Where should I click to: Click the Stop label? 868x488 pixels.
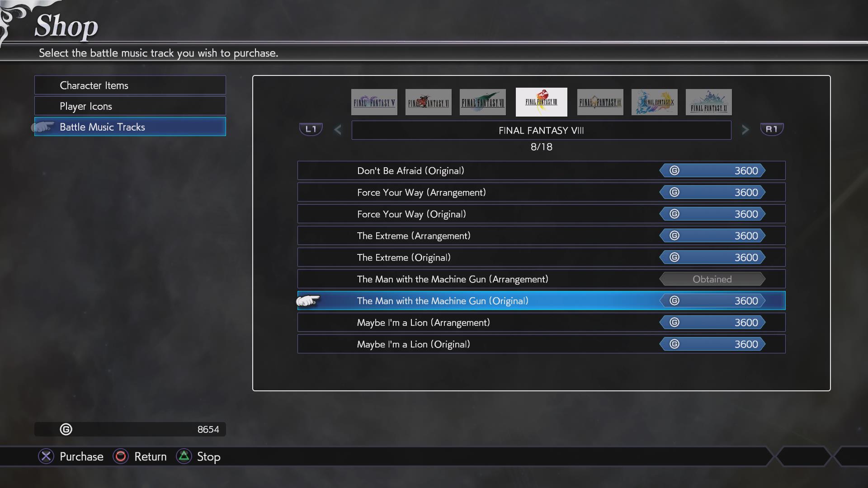209,457
